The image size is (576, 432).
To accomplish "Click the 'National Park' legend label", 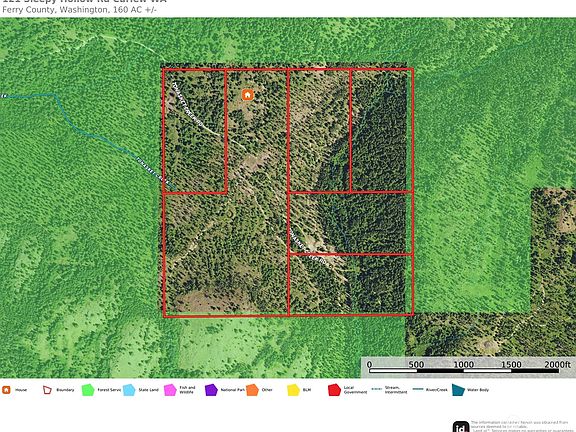I will tap(233, 390).
